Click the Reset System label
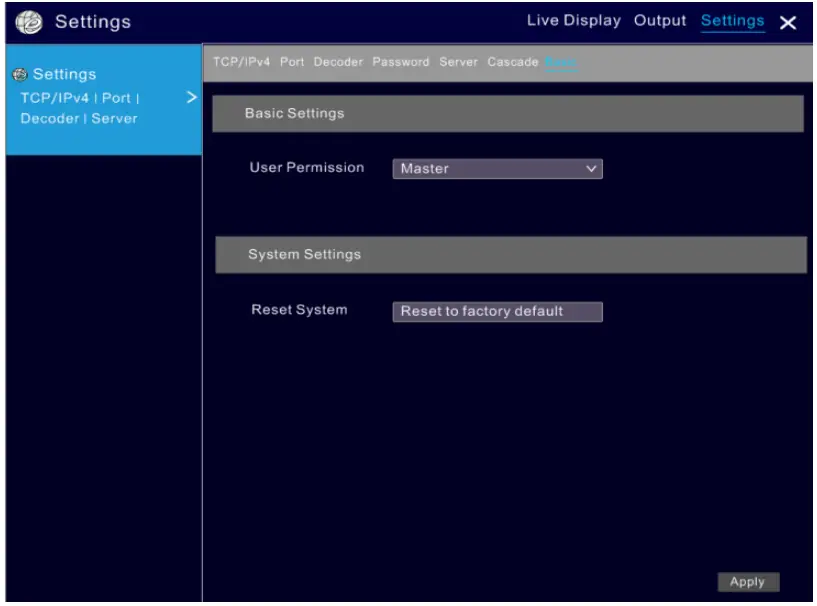The height and width of the screenshot is (606, 817). pos(299,310)
